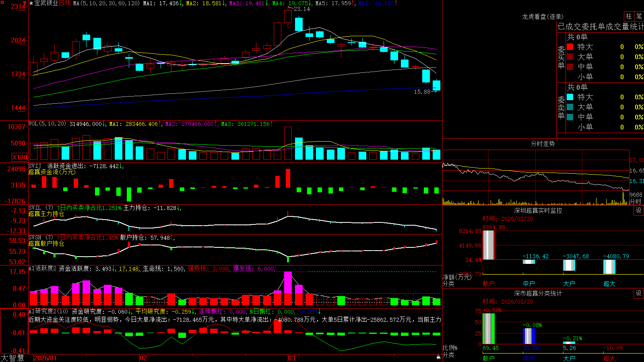Click the 02 month marker on time axis

click(143, 358)
